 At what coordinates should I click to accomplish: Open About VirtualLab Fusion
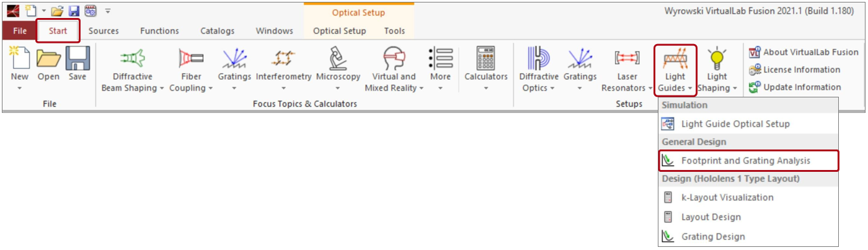(804, 52)
